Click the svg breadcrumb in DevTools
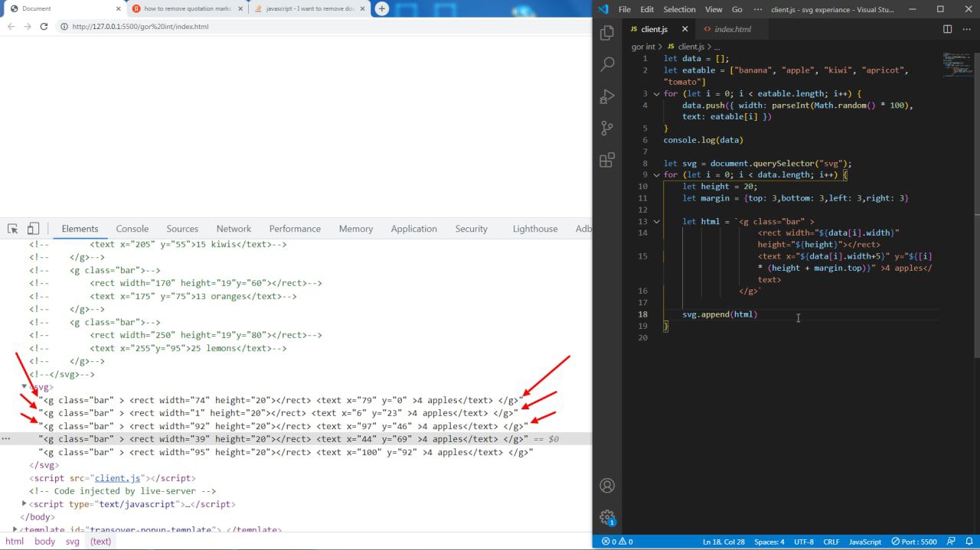The width and height of the screenshot is (980, 550). point(72,541)
